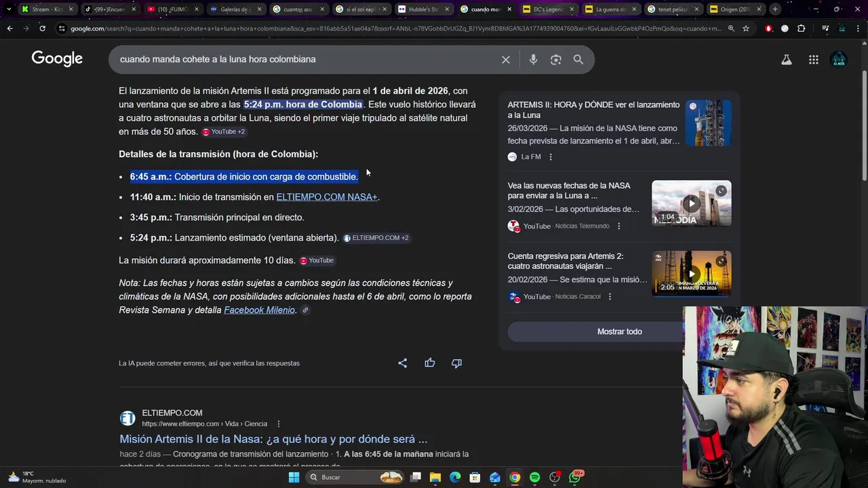Click 3:45 p.m. Transmisión principal line
Screen dimensions: 868x488
pos(217,218)
